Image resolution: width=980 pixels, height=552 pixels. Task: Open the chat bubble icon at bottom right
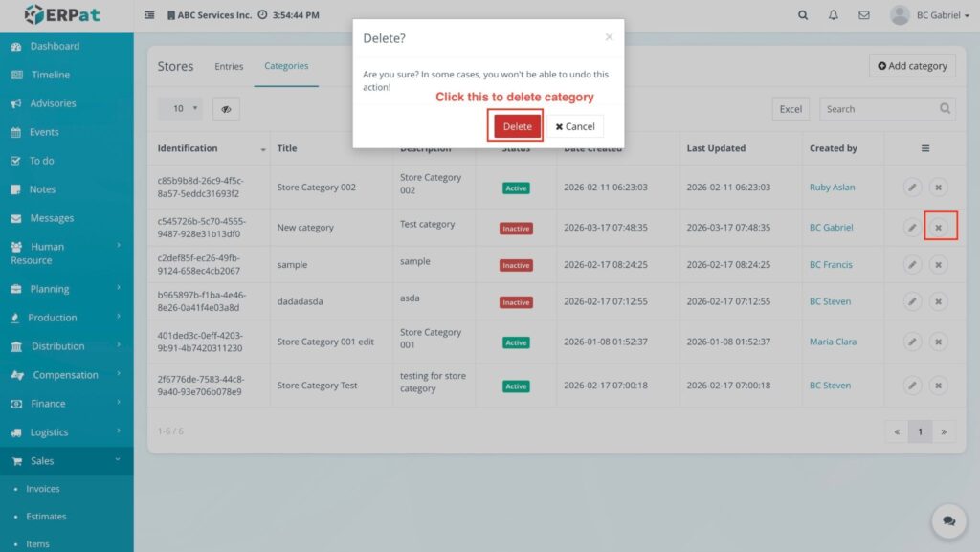point(948,521)
